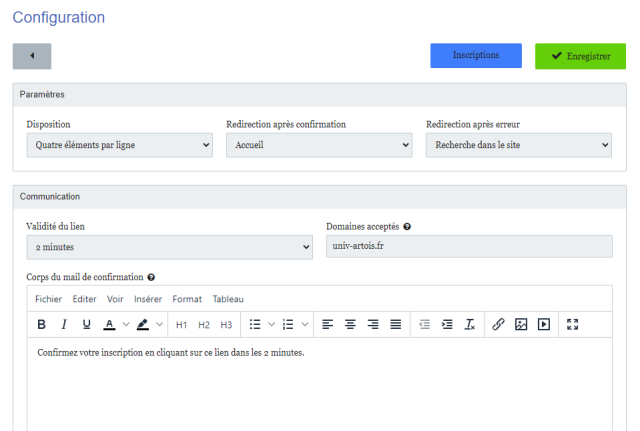The image size is (640, 431).
Task: Open Redirection après erreur dropdown
Action: [x=519, y=145]
